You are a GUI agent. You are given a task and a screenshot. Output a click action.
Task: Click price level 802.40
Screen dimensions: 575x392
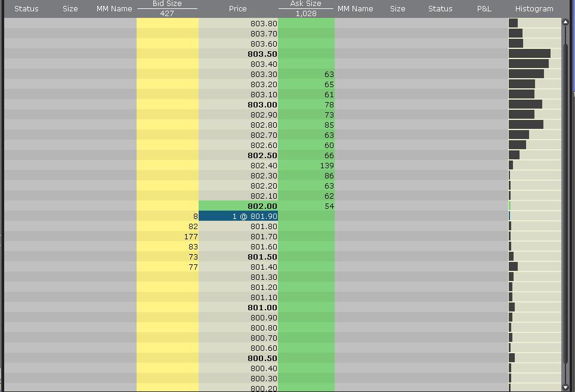click(x=239, y=165)
